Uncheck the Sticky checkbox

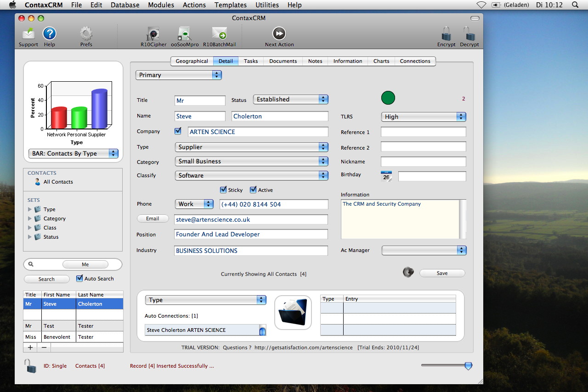[x=223, y=190]
